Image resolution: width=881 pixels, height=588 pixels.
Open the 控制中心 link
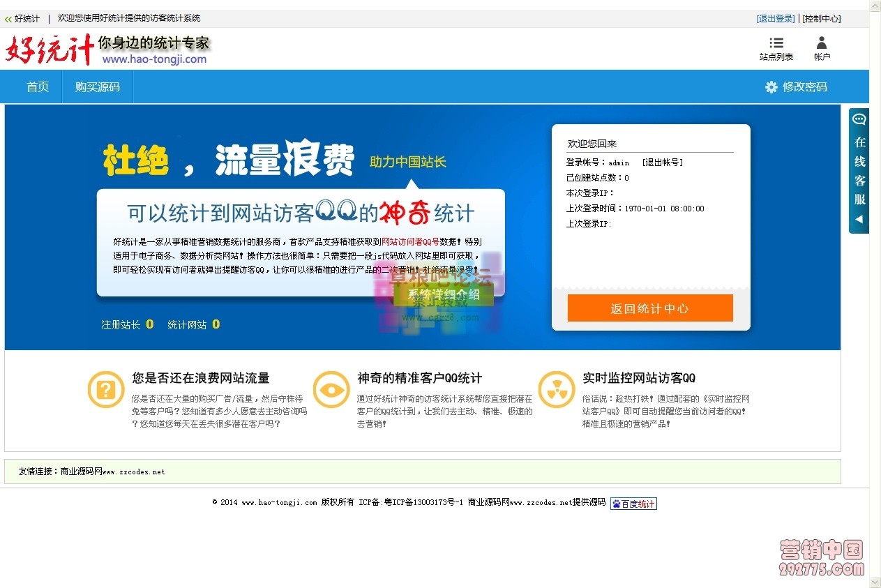pos(822,19)
